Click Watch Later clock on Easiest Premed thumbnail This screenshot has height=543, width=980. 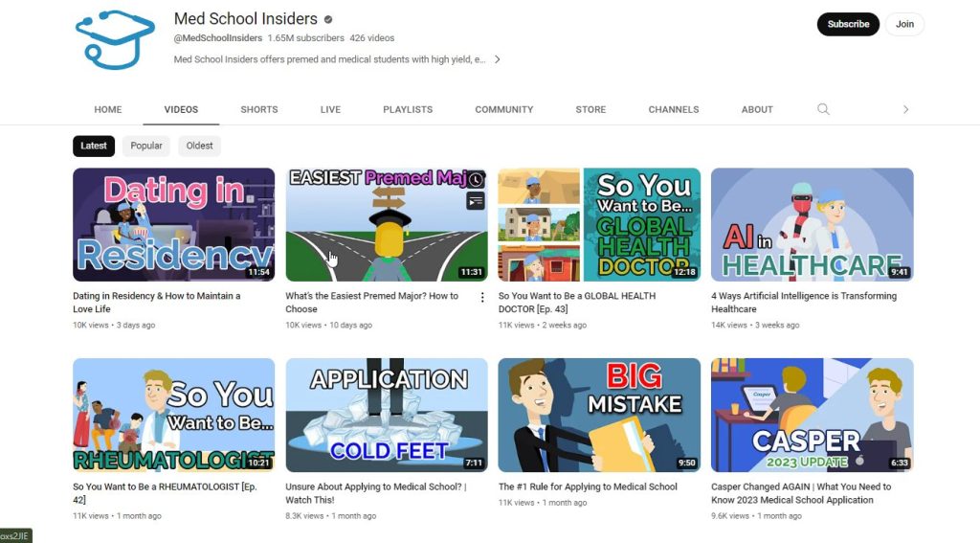pos(476,180)
